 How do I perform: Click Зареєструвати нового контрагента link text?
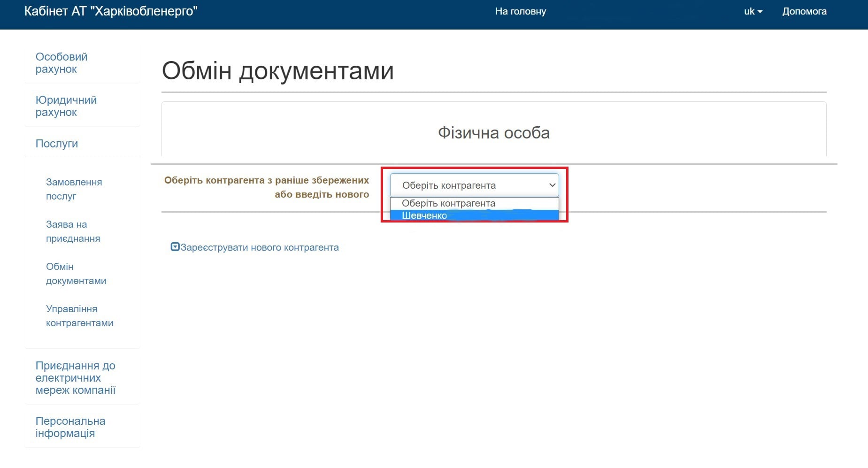[260, 247]
